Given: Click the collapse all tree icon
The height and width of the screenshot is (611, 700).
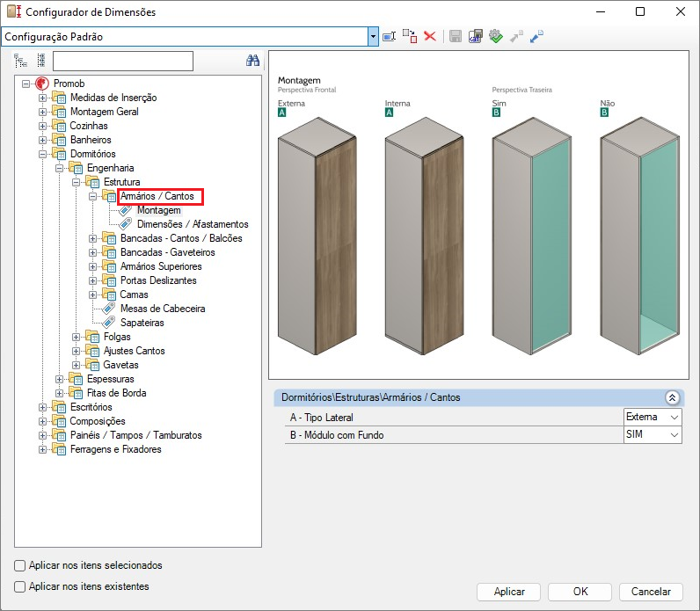Looking at the screenshot, I should (40, 61).
